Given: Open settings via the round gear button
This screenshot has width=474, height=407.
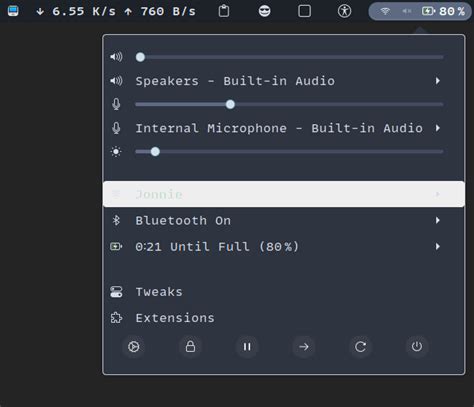Looking at the screenshot, I should tap(134, 347).
